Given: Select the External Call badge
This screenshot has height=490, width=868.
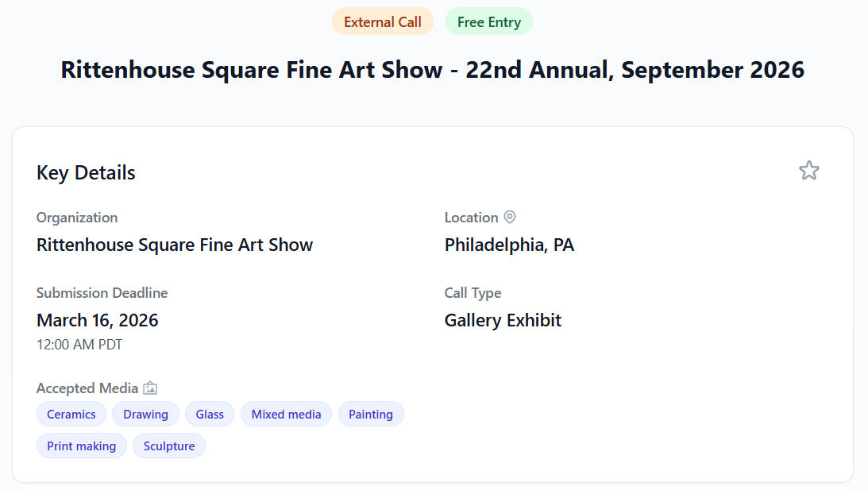Looking at the screenshot, I should [x=383, y=21].
